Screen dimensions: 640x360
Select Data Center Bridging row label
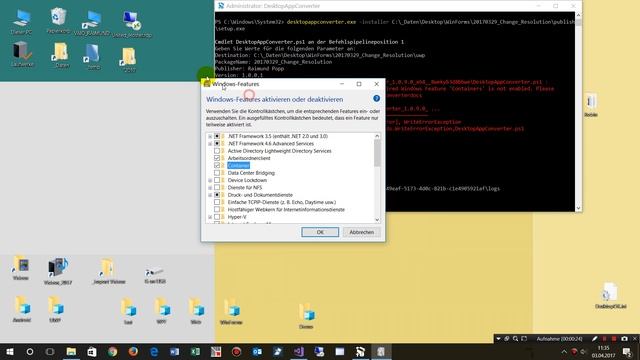(x=251, y=173)
